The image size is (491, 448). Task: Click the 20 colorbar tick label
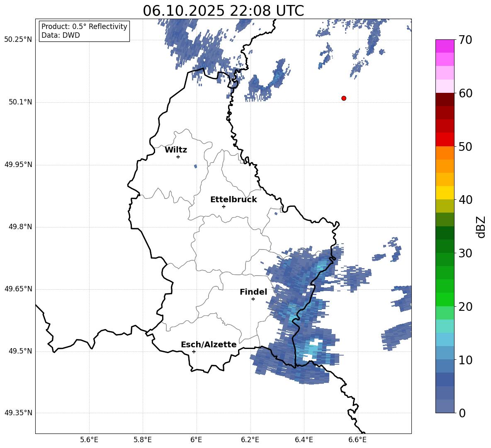coord(465,307)
